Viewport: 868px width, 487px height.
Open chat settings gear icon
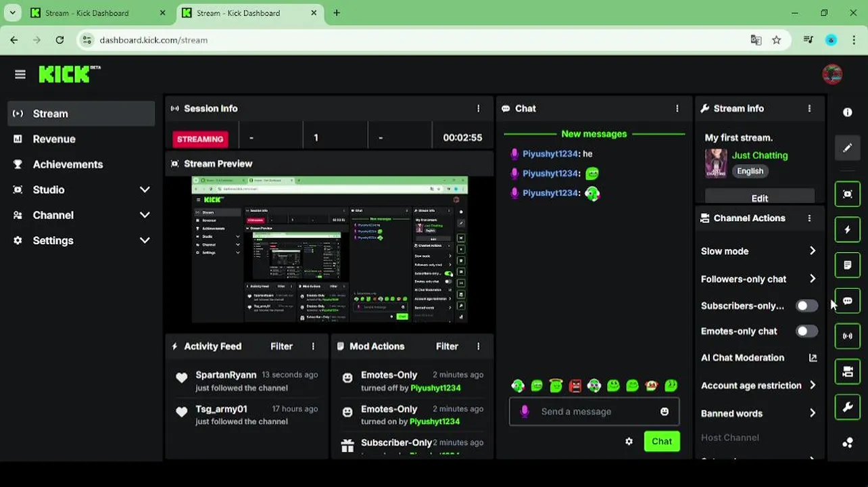pyautogui.click(x=629, y=441)
